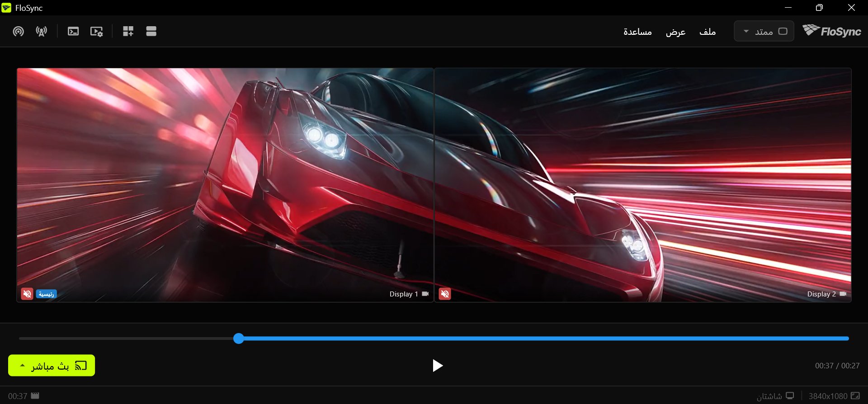Open the مساعدة menu
Screen dimensions: 868x404
pyautogui.click(x=637, y=31)
